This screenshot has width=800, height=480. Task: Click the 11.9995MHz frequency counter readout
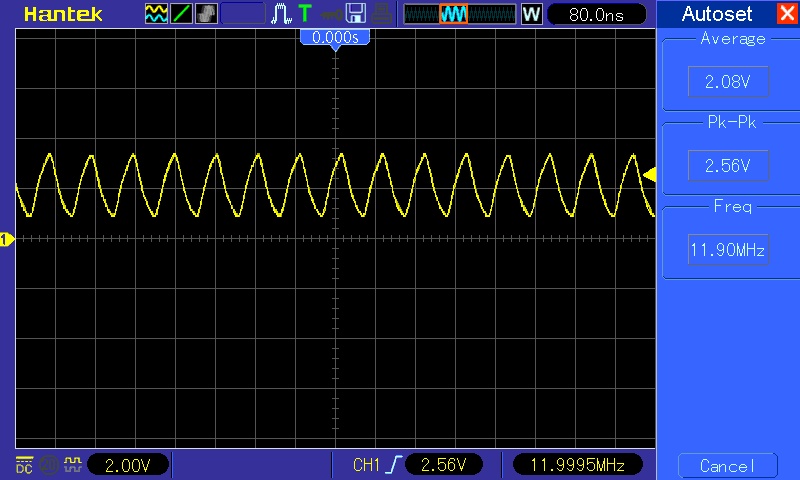pyautogui.click(x=578, y=465)
